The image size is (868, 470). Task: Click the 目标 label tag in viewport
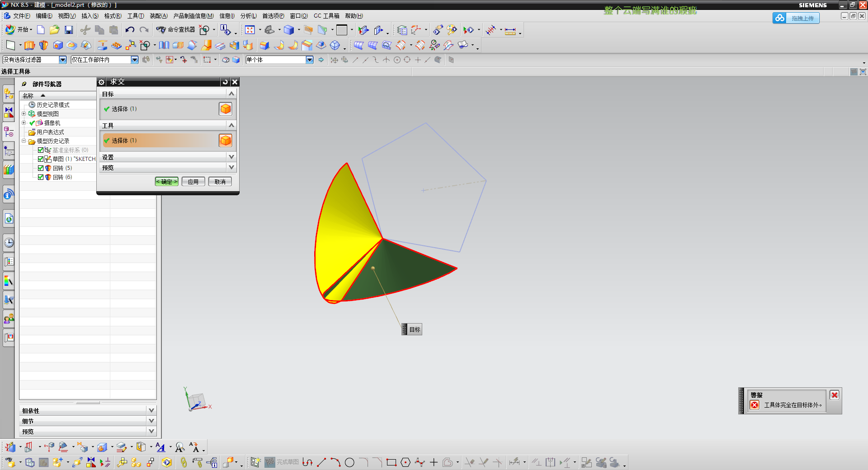click(x=412, y=329)
